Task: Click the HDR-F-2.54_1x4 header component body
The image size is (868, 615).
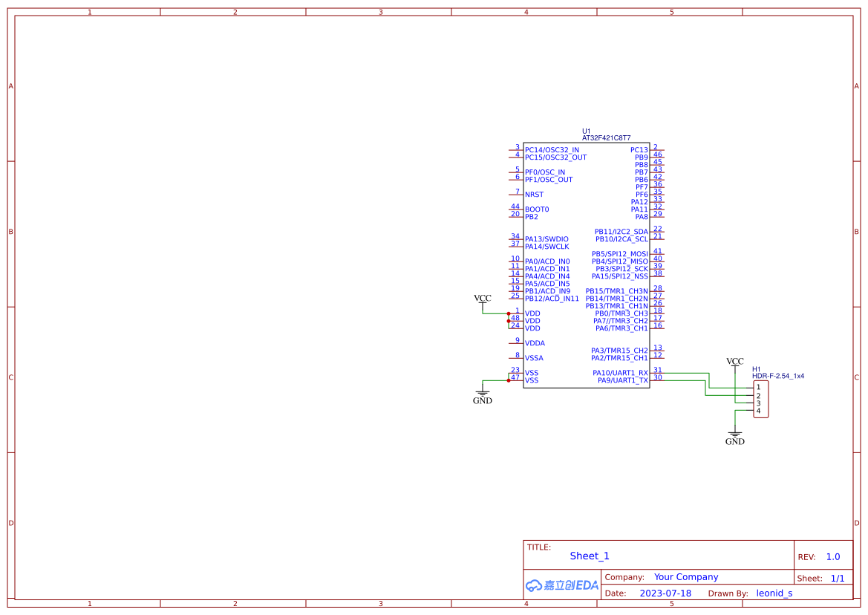Action: click(760, 399)
